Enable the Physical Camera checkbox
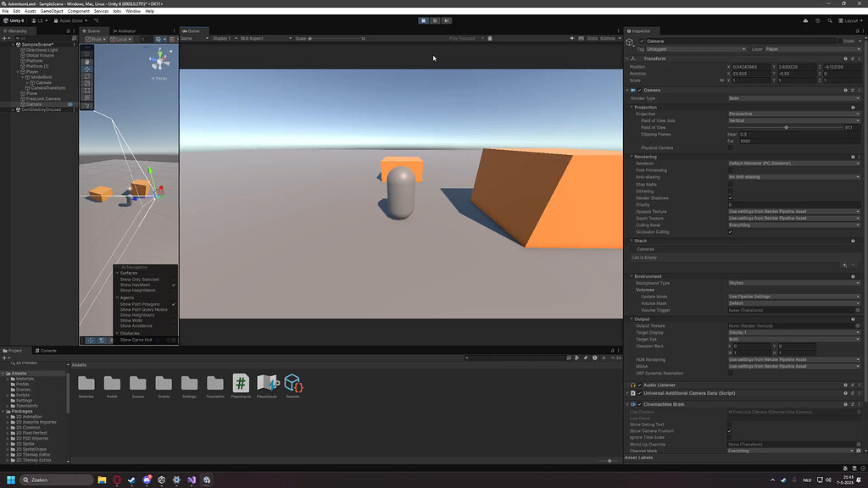The image size is (868, 488). click(729, 147)
